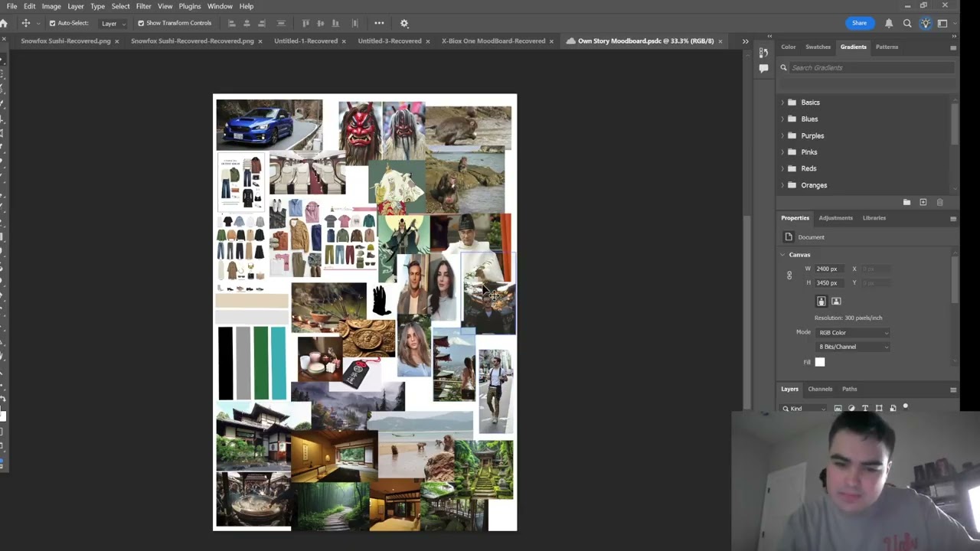Close the Snowfox Sushi-Recovered.png tab
This screenshot has height=551, width=980.
pyautogui.click(x=116, y=41)
